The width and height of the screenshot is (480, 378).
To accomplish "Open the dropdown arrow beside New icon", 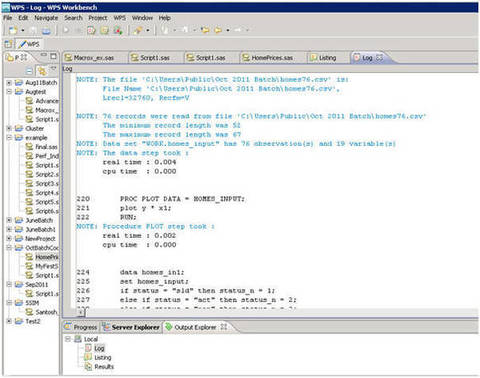I will [x=23, y=31].
